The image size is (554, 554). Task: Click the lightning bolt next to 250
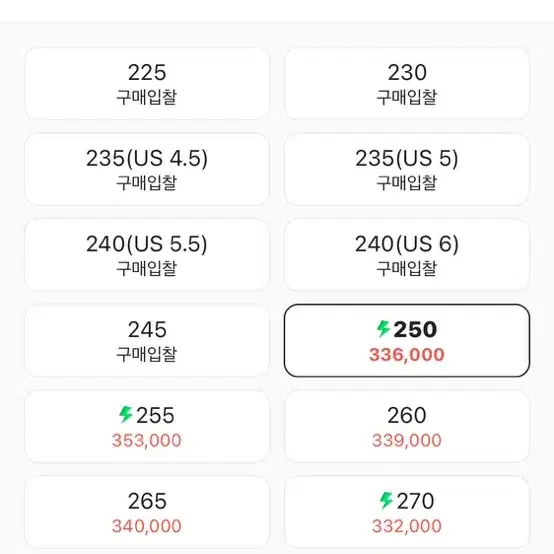[x=383, y=329]
